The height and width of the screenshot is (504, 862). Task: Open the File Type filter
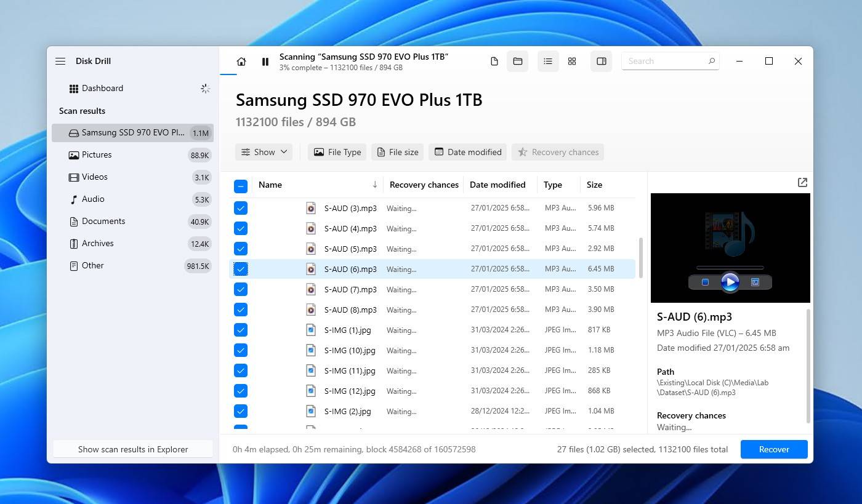pyautogui.click(x=337, y=151)
